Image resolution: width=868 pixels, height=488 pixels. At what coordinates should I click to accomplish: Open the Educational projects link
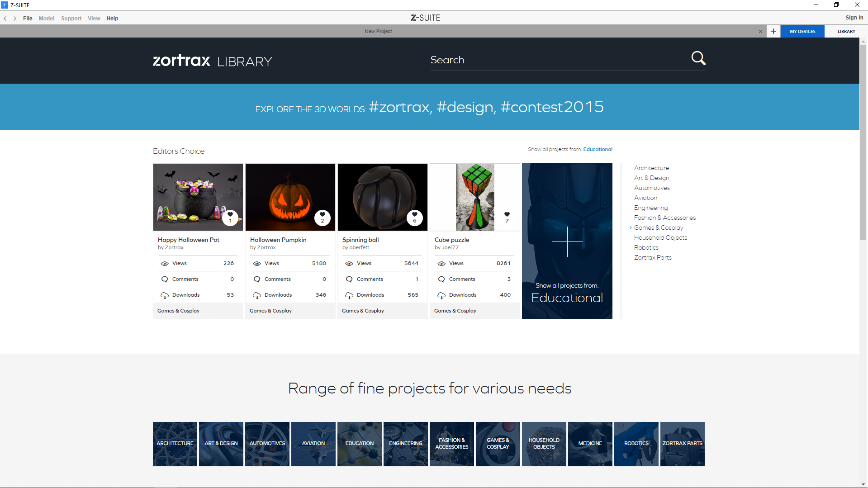(x=598, y=149)
